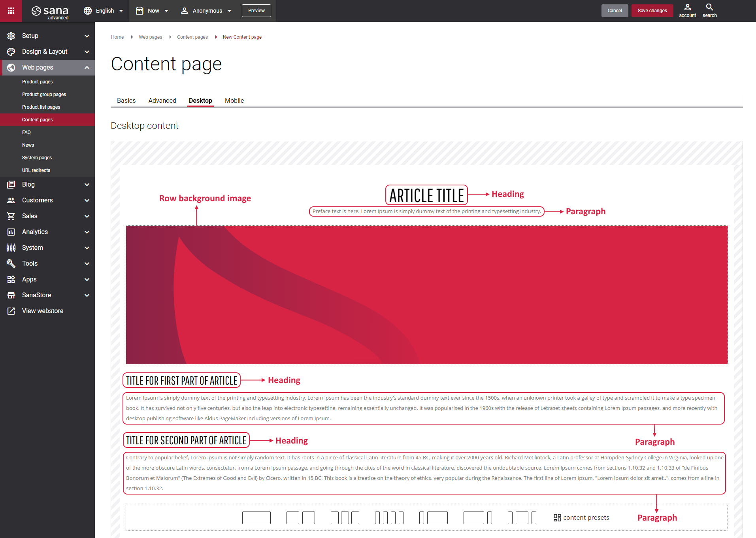Select the single full-width column layout
The image size is (756, 538).
256,517
